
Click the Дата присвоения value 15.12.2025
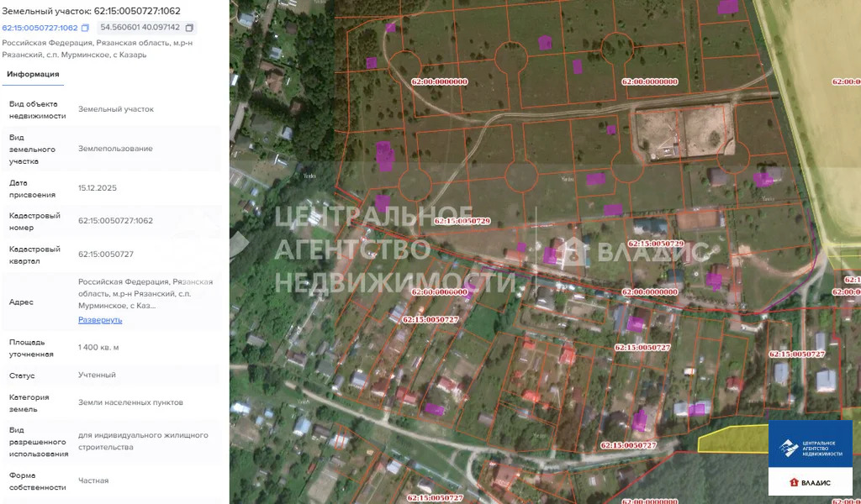click(98, 188)
